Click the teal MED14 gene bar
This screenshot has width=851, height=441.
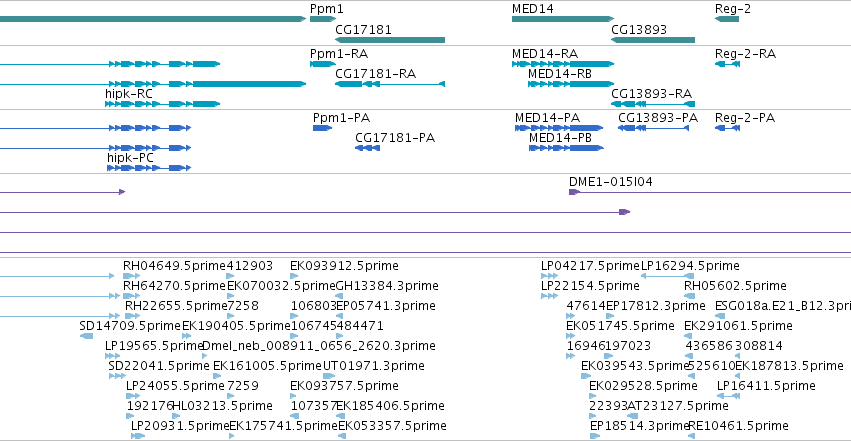pyautogui.click(x=563, y=19)
